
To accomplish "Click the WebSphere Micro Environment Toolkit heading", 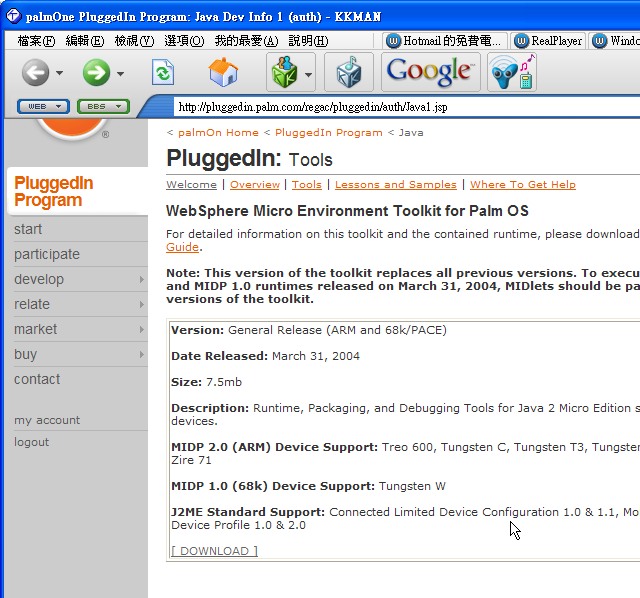I will (x=347, y=211).
